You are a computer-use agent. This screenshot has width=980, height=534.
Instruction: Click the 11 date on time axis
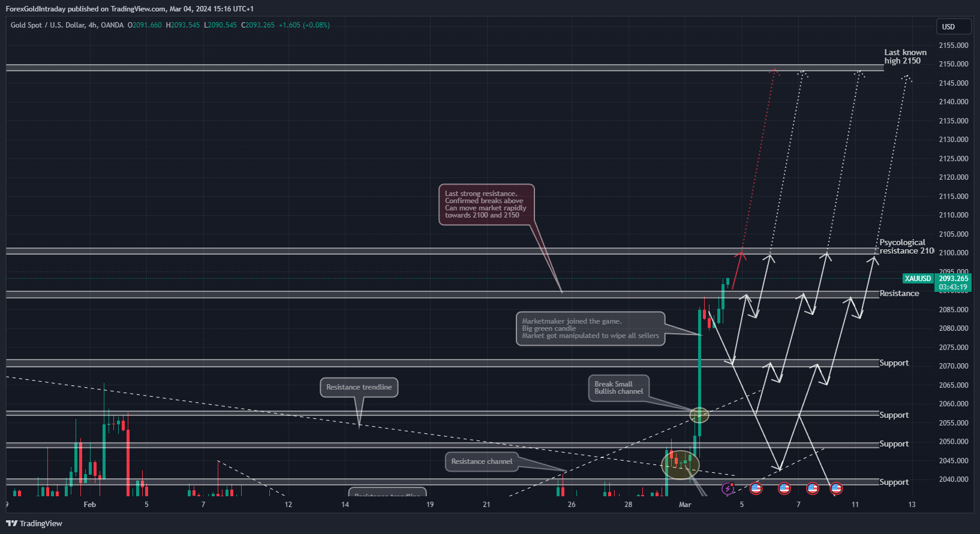(x=855, y=505)
